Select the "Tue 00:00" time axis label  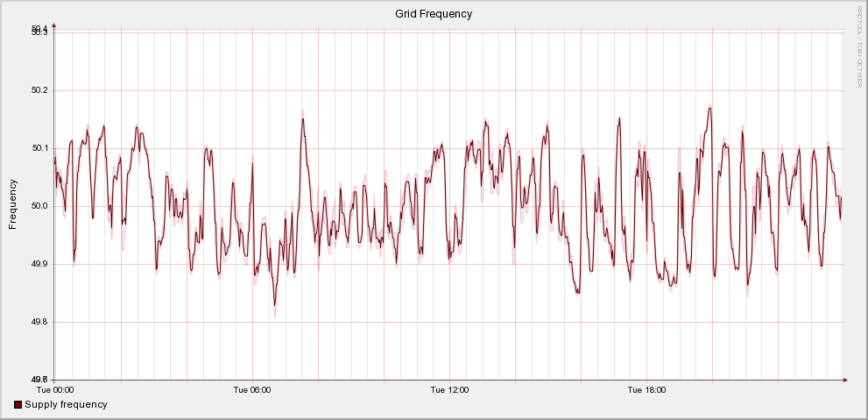[x=54, y=389]
